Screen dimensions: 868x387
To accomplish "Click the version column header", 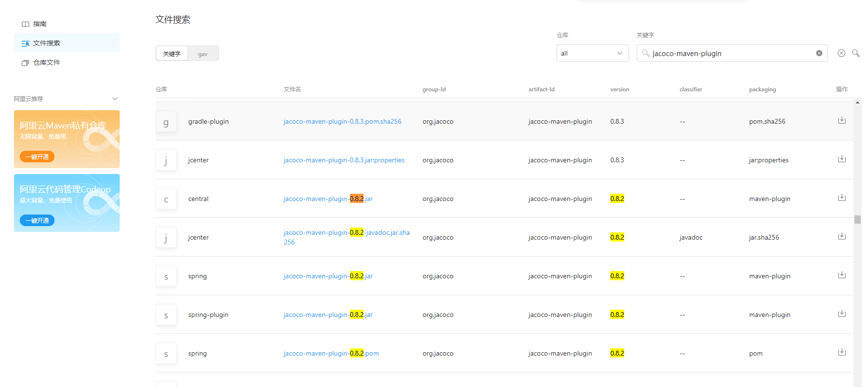I will (x=619, y=89).
